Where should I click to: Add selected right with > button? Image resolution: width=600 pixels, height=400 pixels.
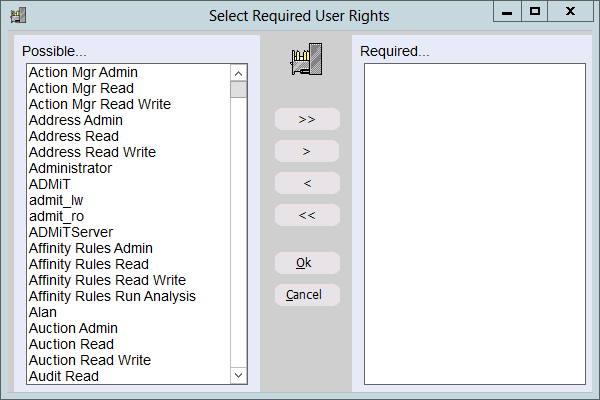[307, 151]
